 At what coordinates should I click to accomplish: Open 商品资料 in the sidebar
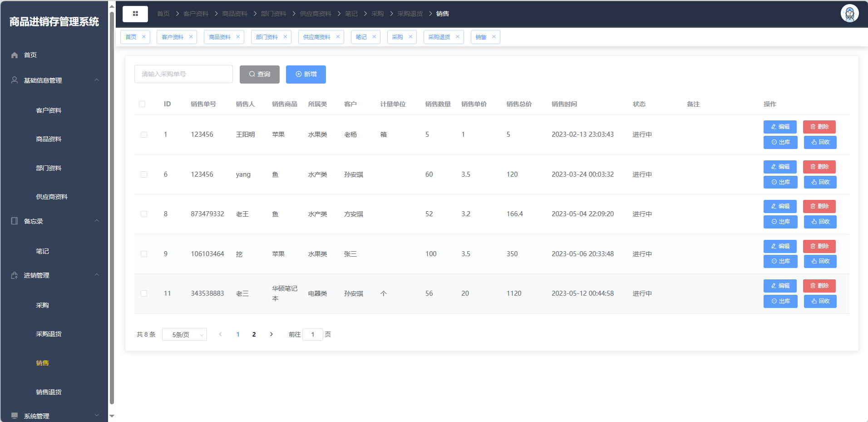pyautogui.click(x=49, y=139)
